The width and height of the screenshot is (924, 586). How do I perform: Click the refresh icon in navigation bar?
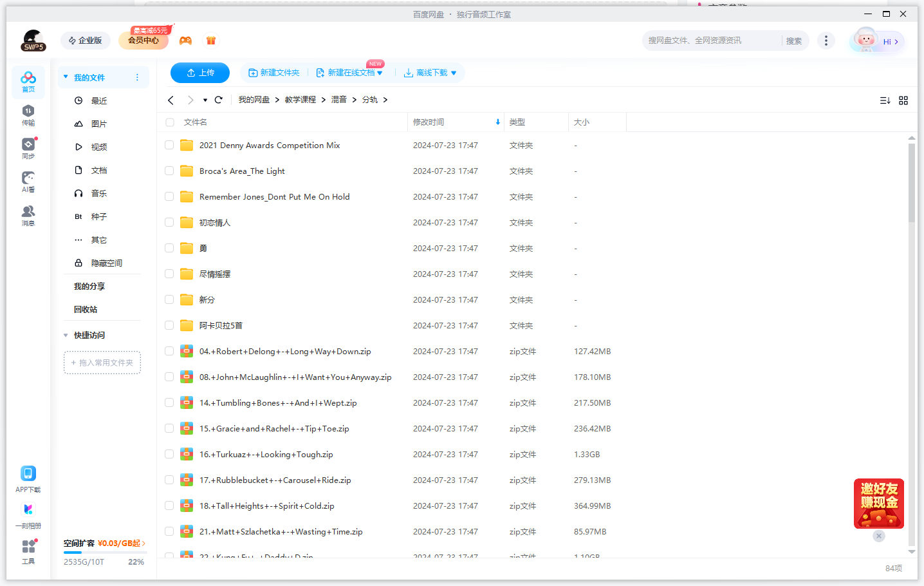[x=219, y=100]
